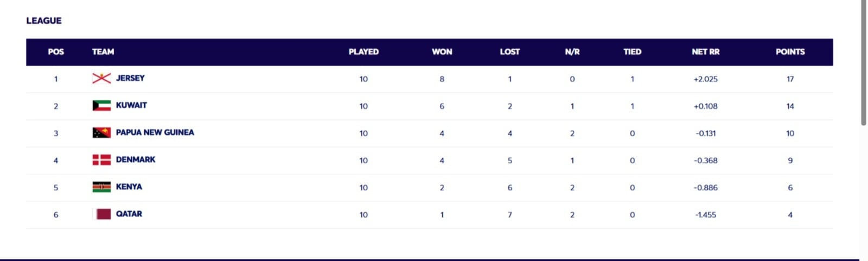Select the QATAR team name
This screenshot has height=261, width=868.
pyautogui.click(x=129, y=214)
